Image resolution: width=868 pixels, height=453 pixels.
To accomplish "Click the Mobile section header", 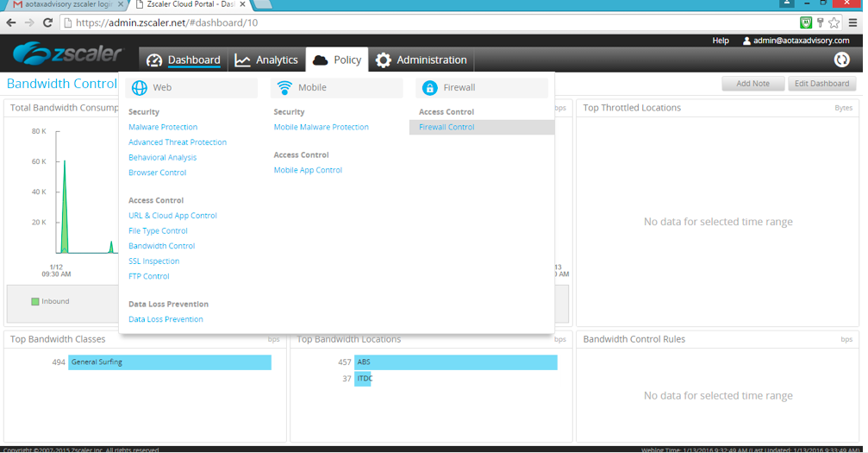I will [336, 88].
